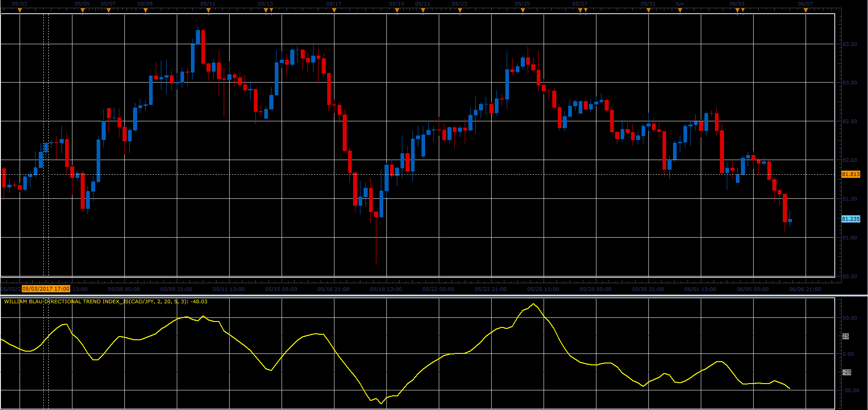
Task: Click the William Blau Directional Trend Index title
Action: pyautogui.click(x=106, y=301)
